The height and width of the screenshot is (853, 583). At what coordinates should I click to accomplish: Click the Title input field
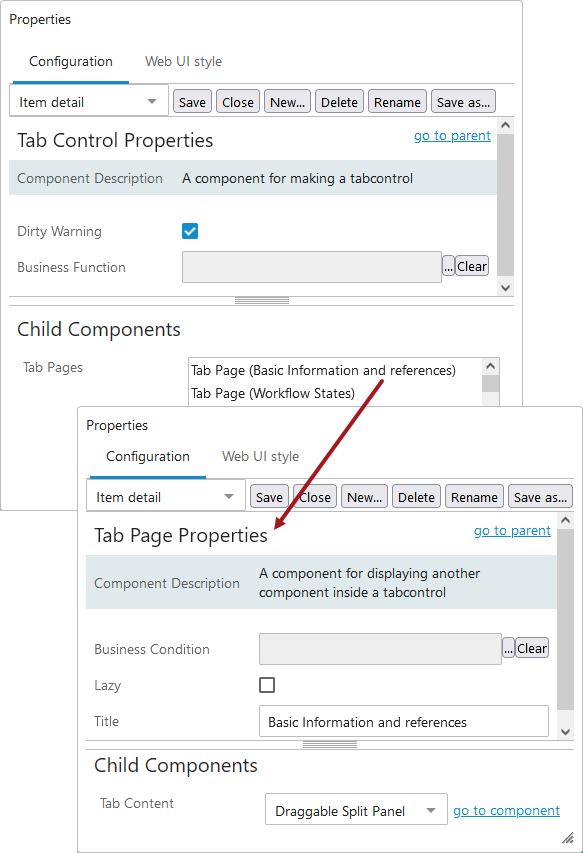click(x=404, y=721)
